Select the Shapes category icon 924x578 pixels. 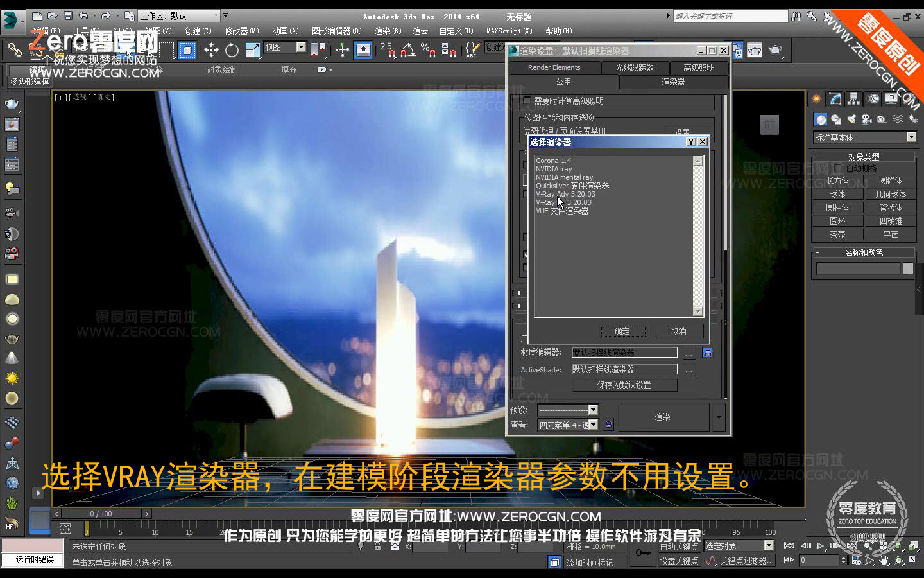click(x=836, y=119)
